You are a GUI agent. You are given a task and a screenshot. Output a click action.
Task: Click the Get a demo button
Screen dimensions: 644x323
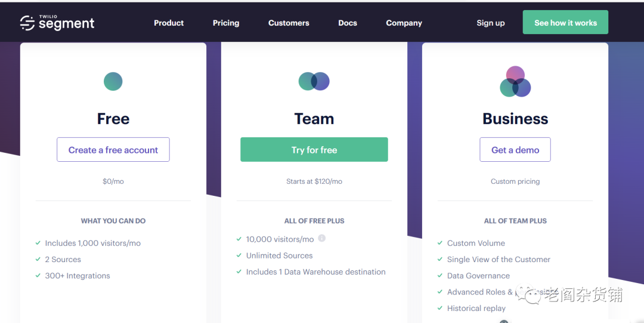coord(515,150)
